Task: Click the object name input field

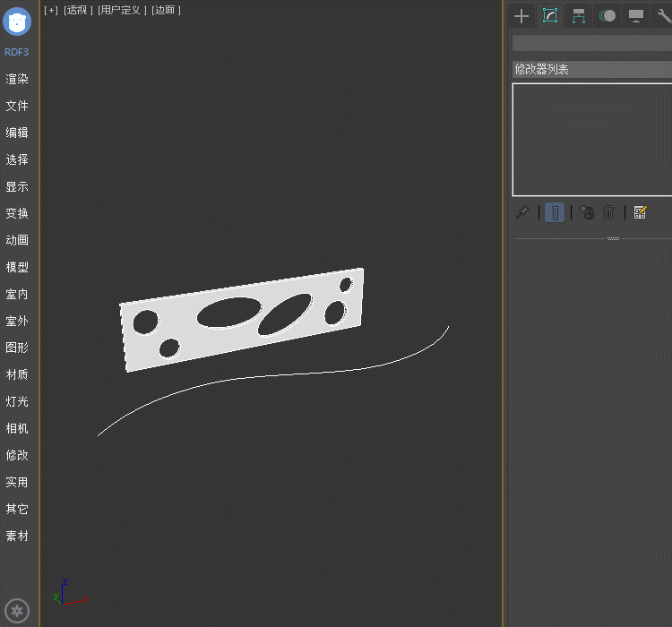Action: pos(591,43)
